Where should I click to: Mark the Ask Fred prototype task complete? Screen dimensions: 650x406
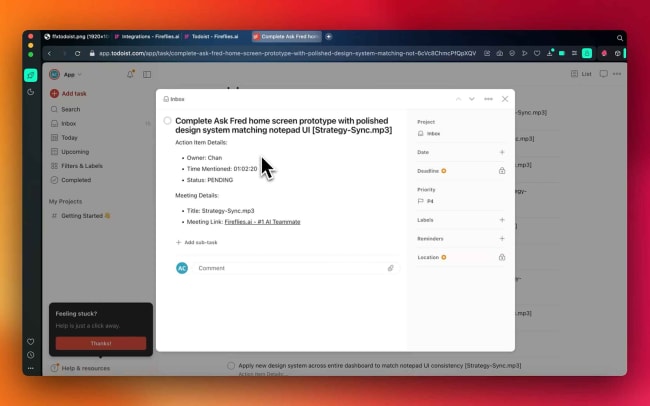167,121
